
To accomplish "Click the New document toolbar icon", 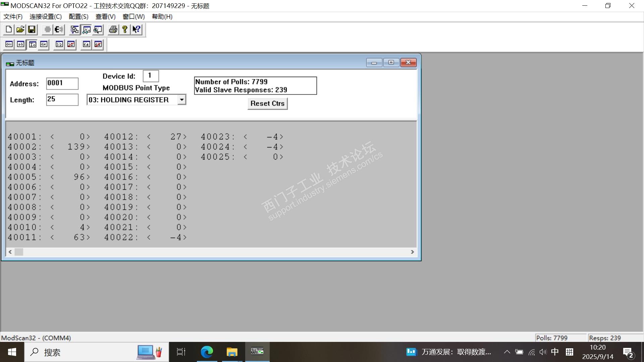I will (x=9, y=29).
